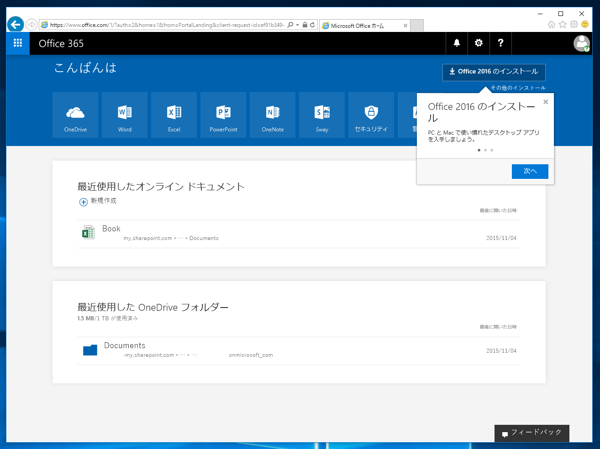
Task: Click the Book path 'Documents' text
Action: tap(204, 238)
